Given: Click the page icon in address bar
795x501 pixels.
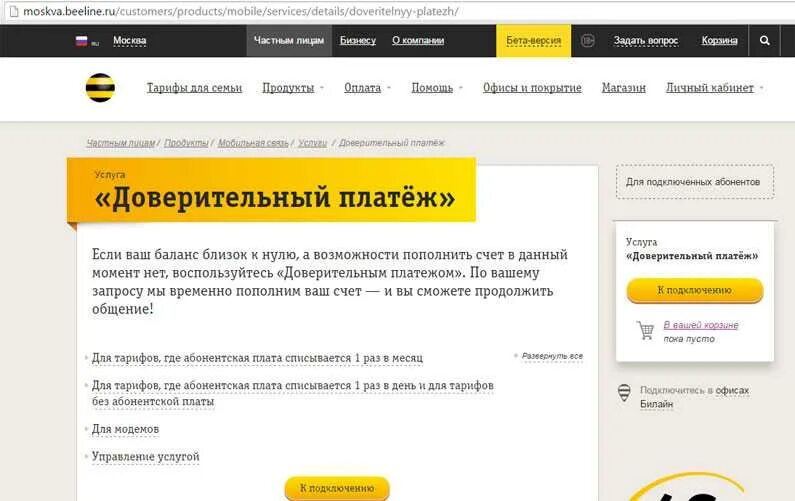Looking at the screenshot, I should tap(14, 11).
